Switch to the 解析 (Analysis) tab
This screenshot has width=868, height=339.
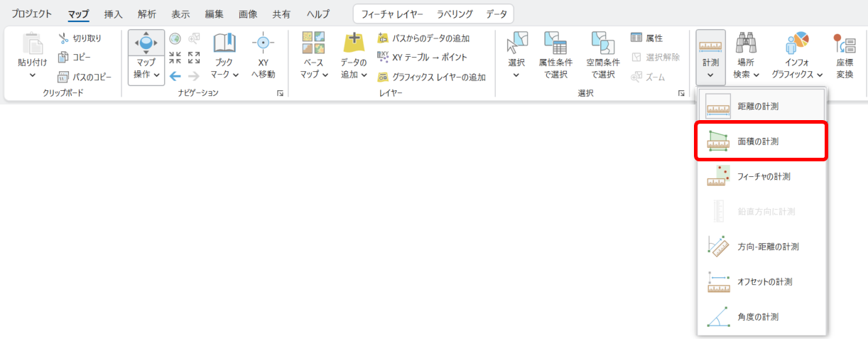pos(147,14)
